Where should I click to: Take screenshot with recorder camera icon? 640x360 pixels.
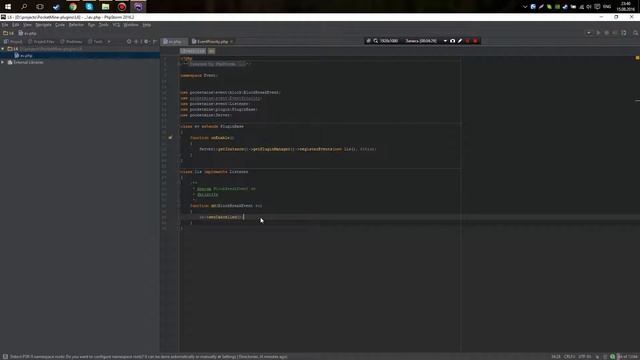(x=452, y=41)
